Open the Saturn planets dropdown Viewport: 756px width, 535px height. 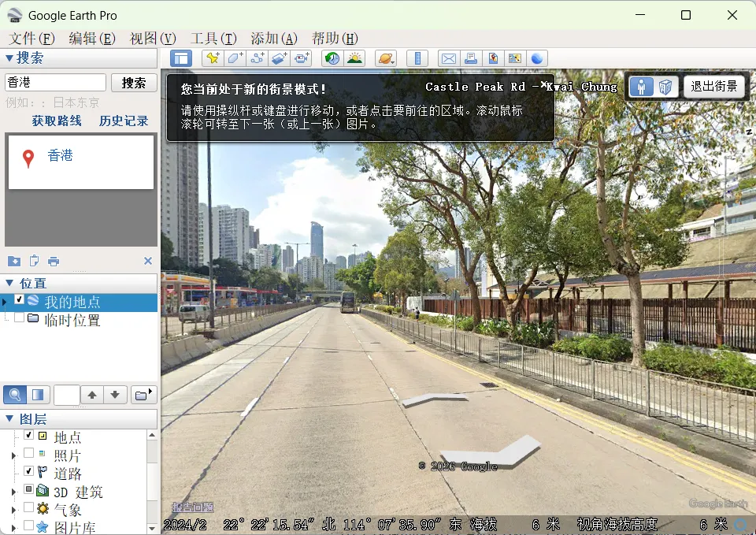tap(386, 58)
